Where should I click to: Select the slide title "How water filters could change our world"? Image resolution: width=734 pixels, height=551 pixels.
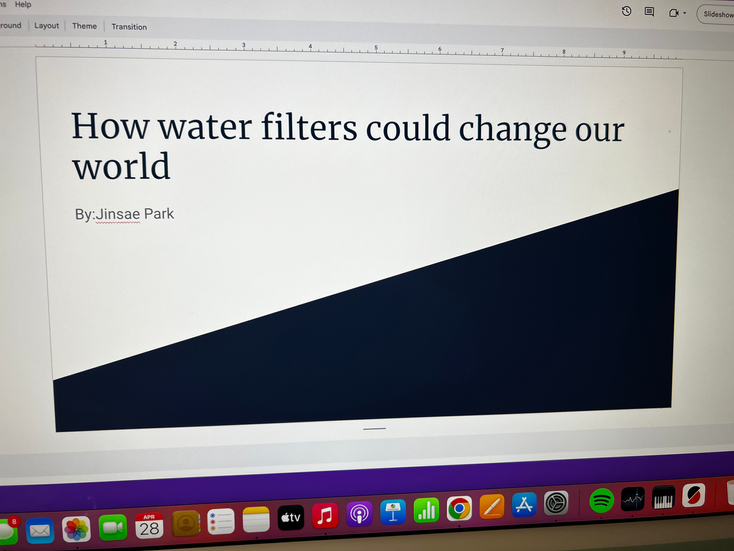[347, 146]
